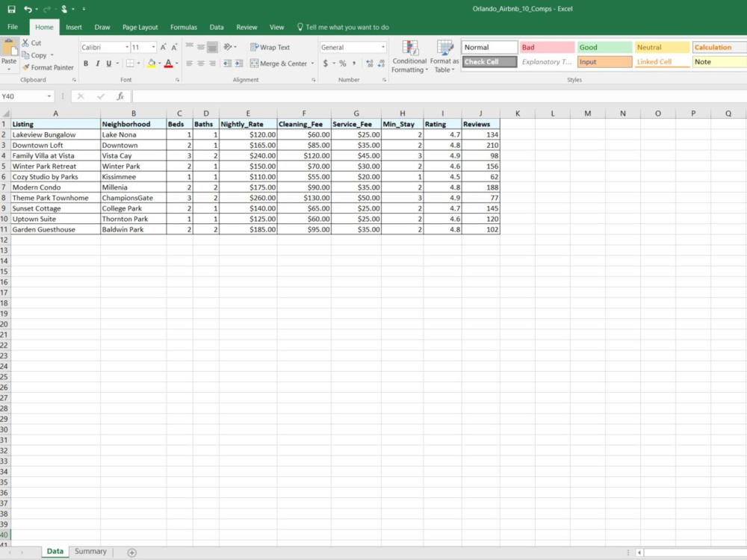Switch to the Summary sheet tab
This screenshot has width=747, height=560.
[x=90, y=551]
